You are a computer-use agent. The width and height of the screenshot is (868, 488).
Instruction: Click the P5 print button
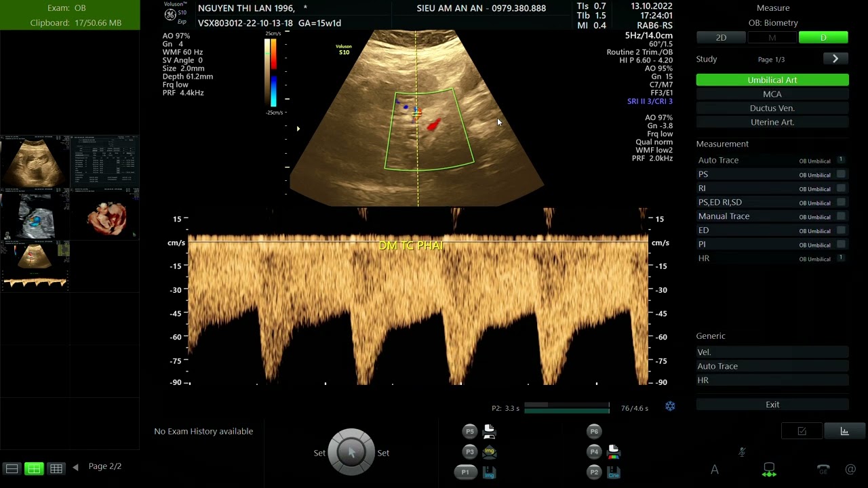[x=470, y=431]
